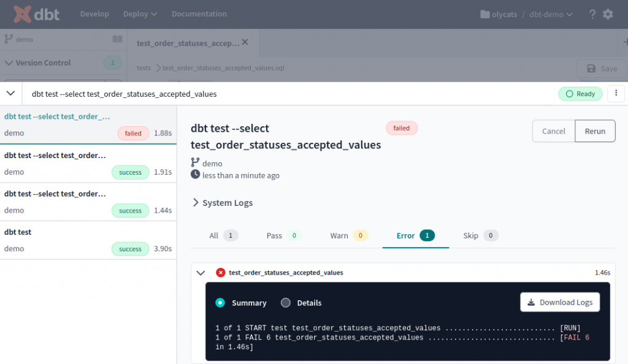Click test_order_statuses_accepted_values.sql breadcrumb
This screenshot has width=628, height=364.
tap(223, 68)
